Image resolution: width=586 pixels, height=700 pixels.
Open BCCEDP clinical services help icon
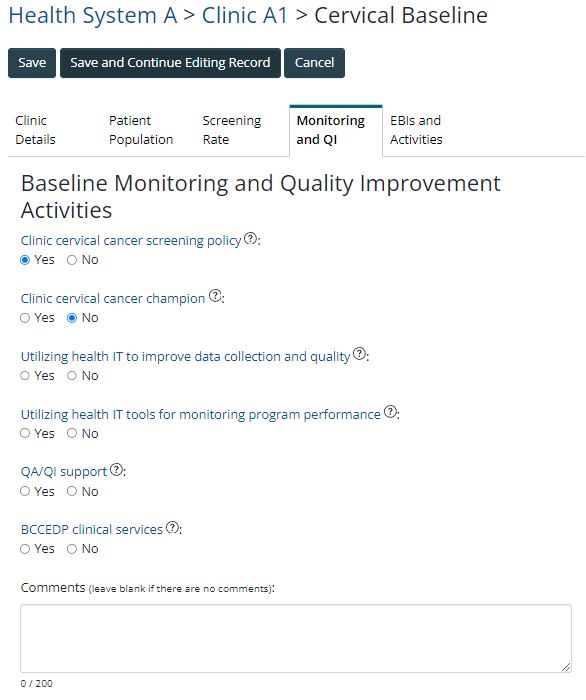coord(172,527)
